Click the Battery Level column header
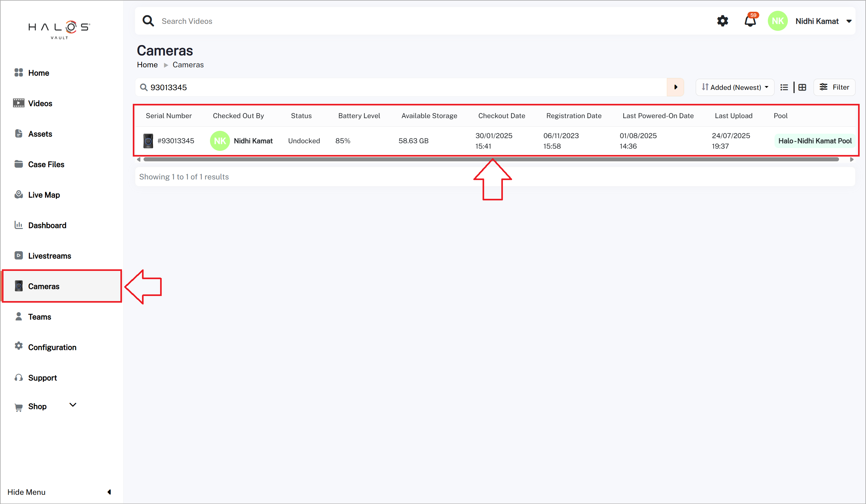This screenshot has width=866, height=504. (359, 116)
